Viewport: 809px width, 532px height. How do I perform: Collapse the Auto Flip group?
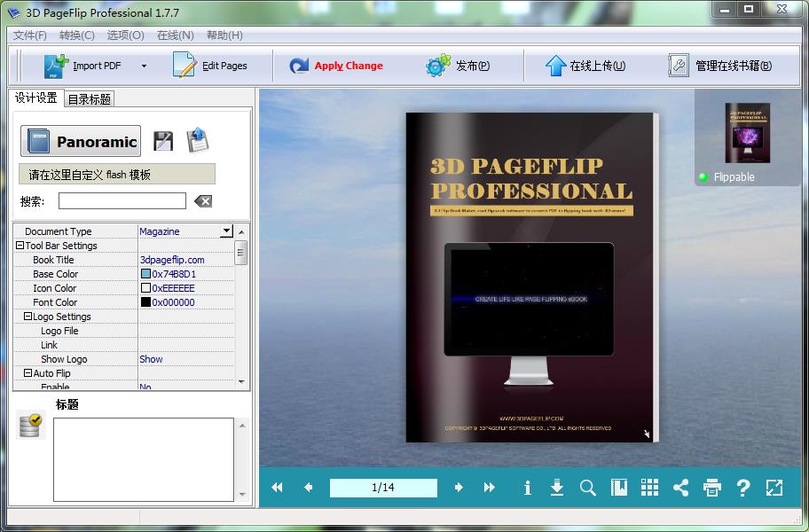(27, 372)
